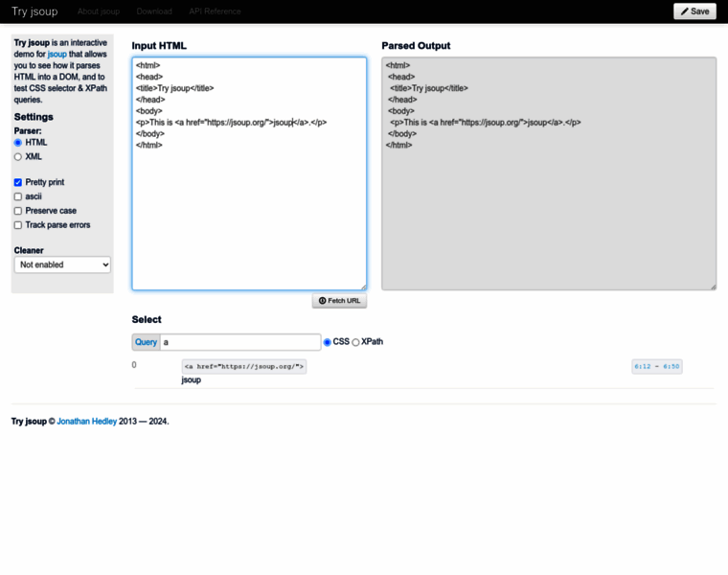Click inside the Input HTML textarea
This screenshot has width=728, height=575.
249,173
